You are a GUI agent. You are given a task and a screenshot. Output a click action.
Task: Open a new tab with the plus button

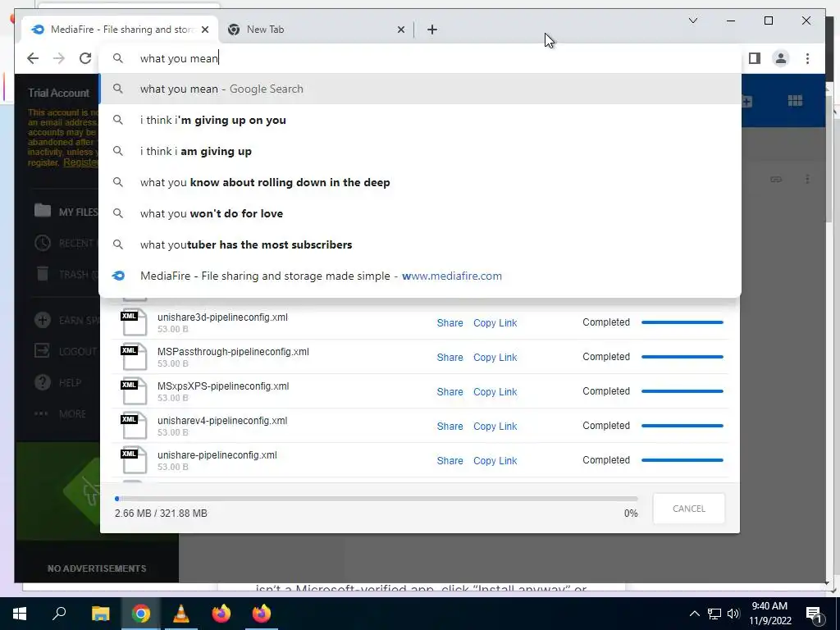click(x=432, y=30)
